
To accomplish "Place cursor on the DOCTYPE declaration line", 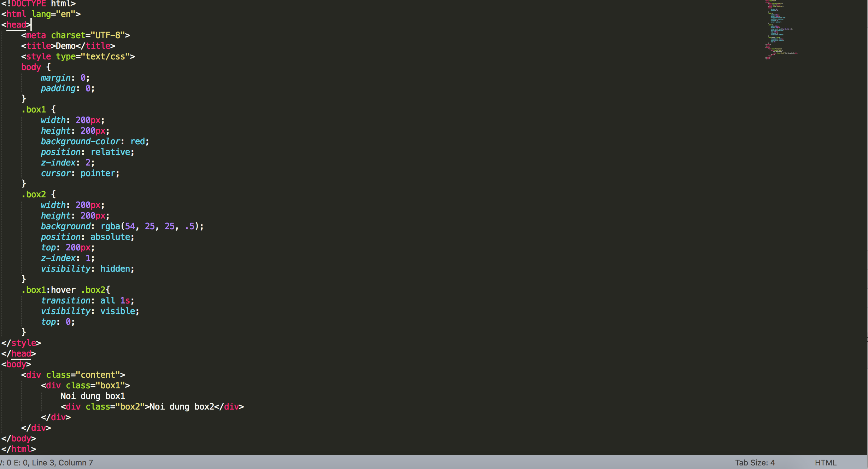I will coord(38,4).
